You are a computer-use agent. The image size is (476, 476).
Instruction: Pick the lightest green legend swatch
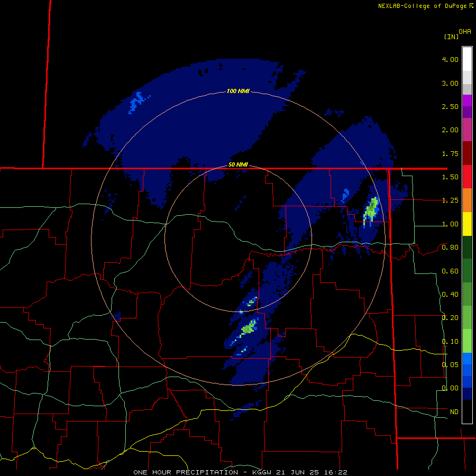coord(467,341)
